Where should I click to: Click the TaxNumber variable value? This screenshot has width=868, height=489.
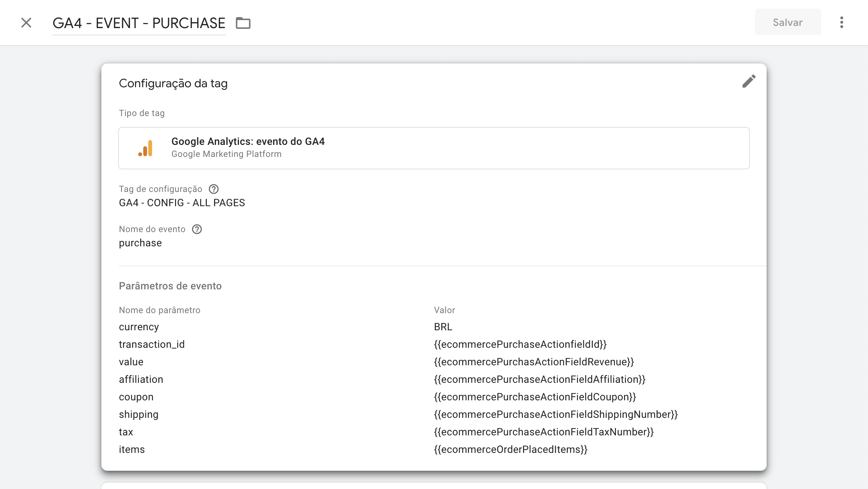[543, 432]
